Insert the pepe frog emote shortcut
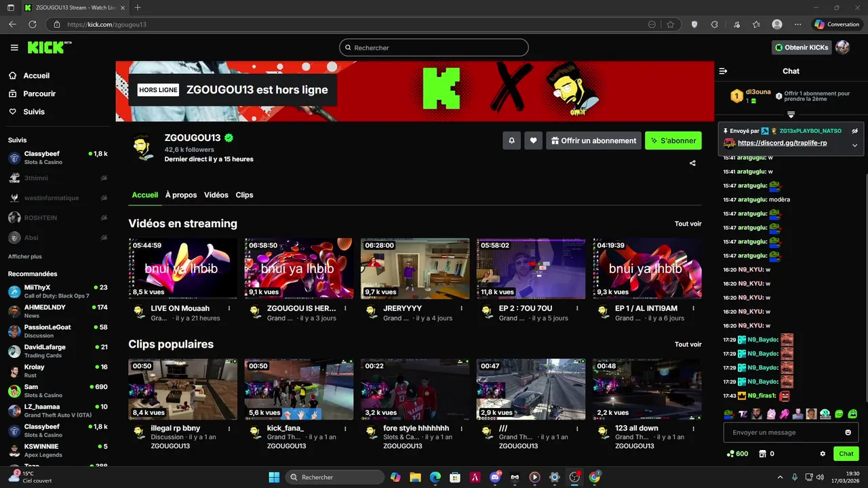This screenshot has width=868, height=488. click(x=729, y=414)
